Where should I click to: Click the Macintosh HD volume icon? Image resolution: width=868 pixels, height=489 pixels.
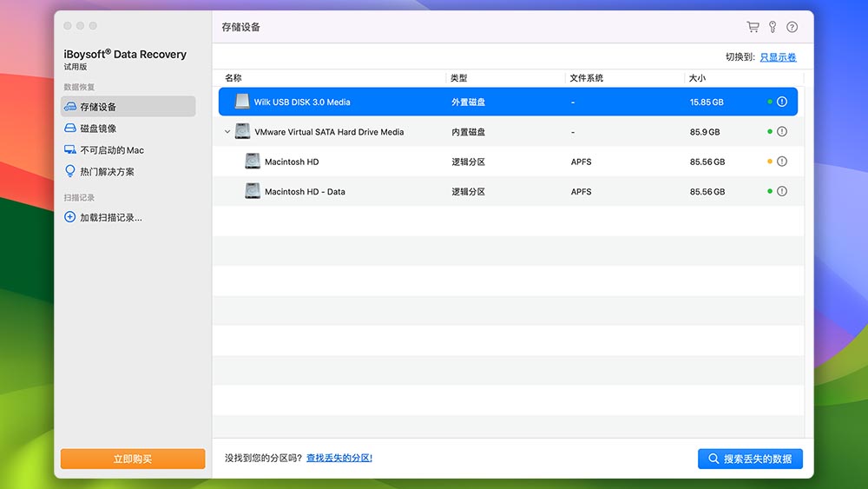coord(253,162)
